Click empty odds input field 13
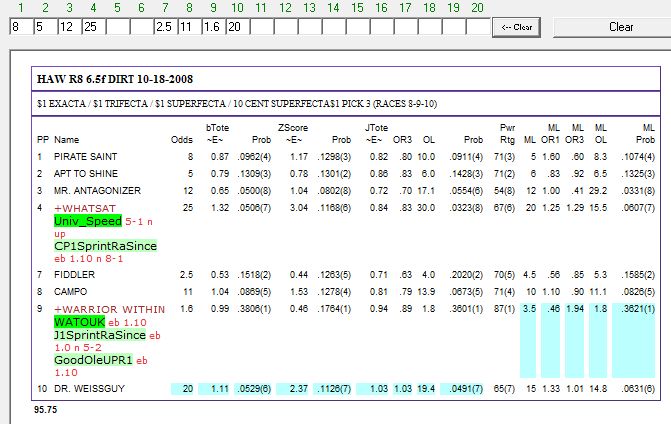The height and width of the screenshot is (424, 671). point(310,27)
